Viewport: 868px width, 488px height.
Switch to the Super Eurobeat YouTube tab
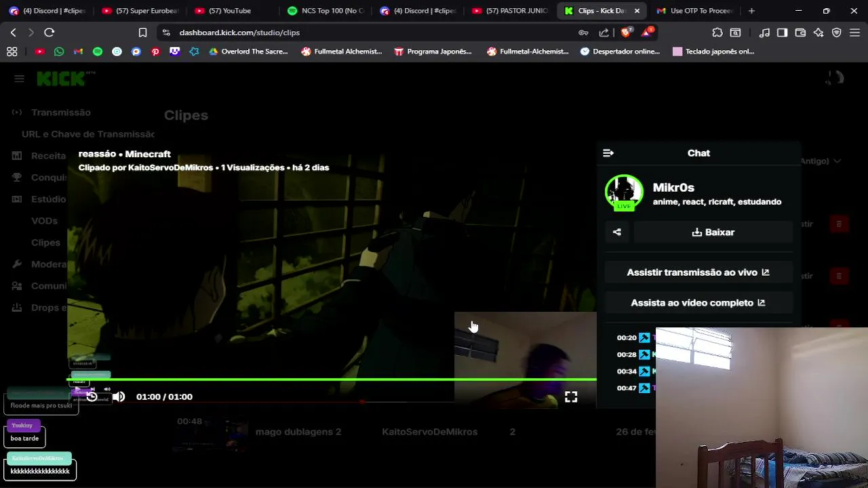[140, 11]
